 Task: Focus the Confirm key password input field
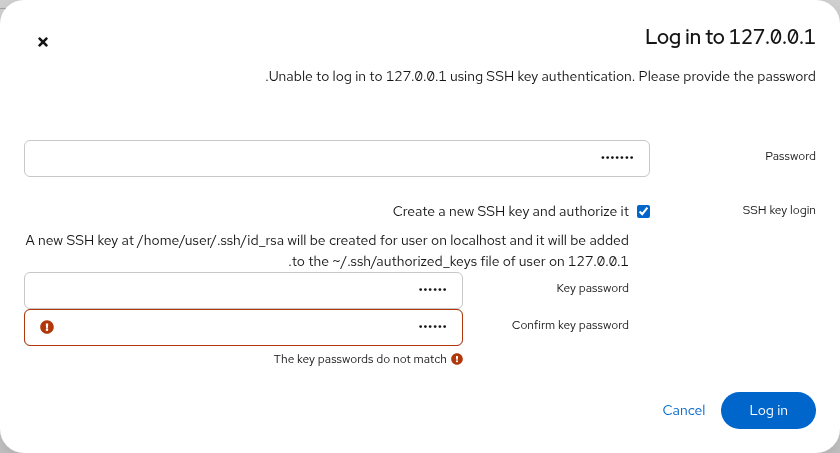[x=243, y=327]
